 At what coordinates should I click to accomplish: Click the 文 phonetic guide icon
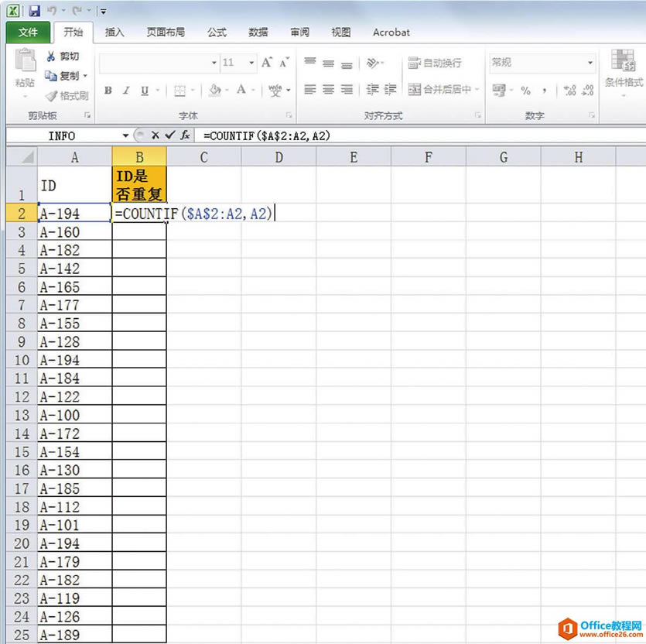(275, 90)
